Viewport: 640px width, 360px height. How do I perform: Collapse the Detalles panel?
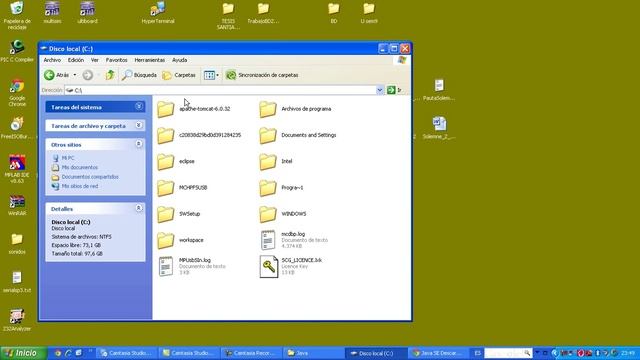(139, 208)
